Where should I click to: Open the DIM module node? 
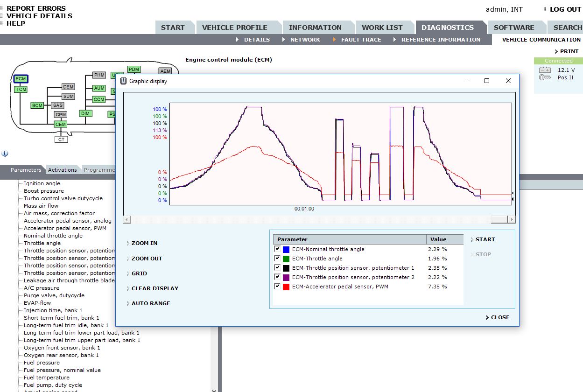click(85, 113)
